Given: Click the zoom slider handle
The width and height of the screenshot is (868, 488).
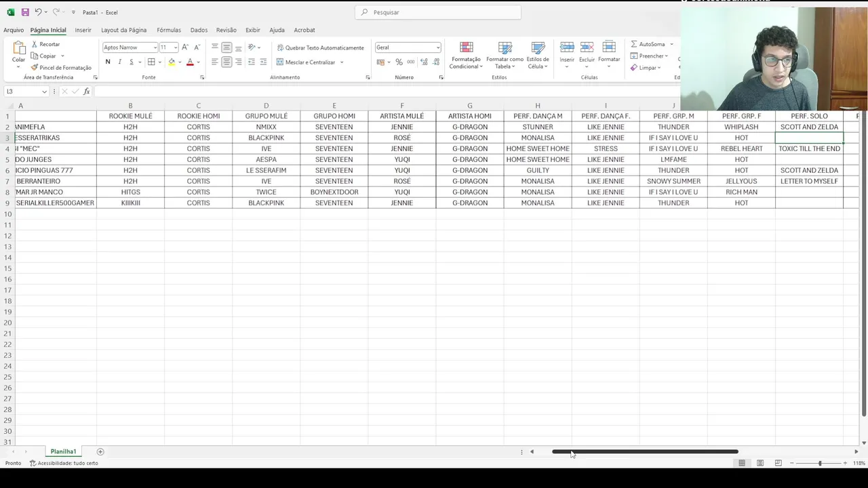Looking at the screenshot, I should pos(820,463).
